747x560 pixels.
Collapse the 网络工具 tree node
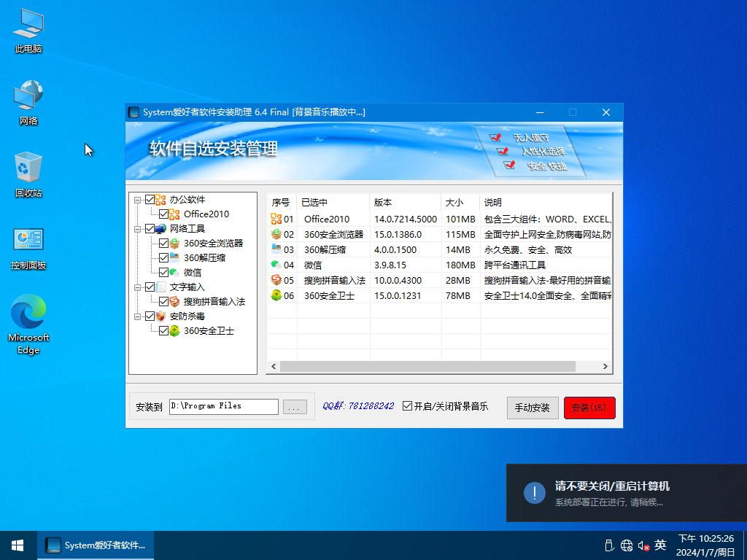pos(138,229)
